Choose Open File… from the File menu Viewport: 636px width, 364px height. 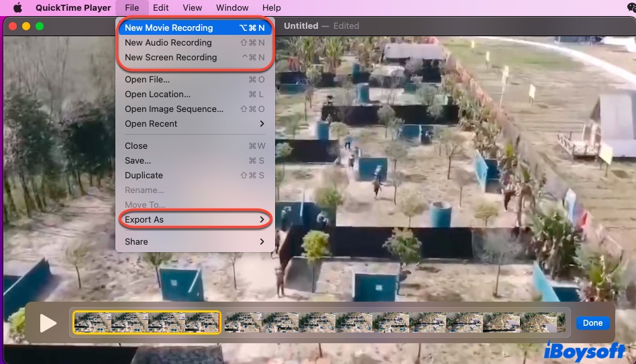coord(195,79)
